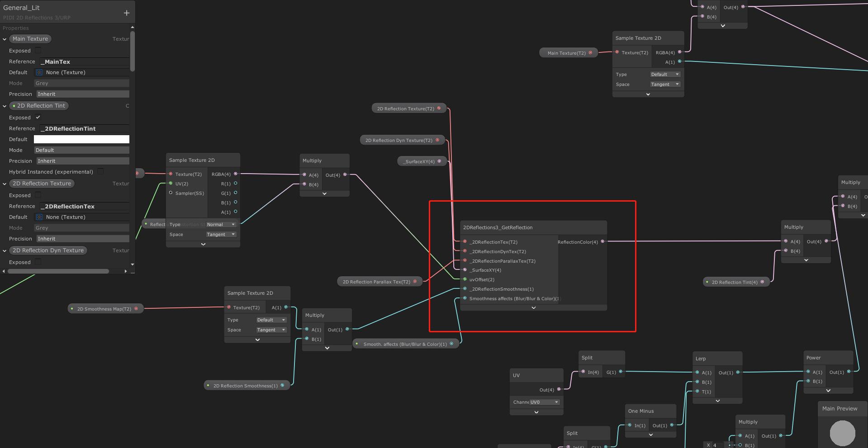The width and height of the screenshot is (868, 448).
Task: Toggle Hybrid Instanced (experimental) checkbox
Action: click(100, 172)
